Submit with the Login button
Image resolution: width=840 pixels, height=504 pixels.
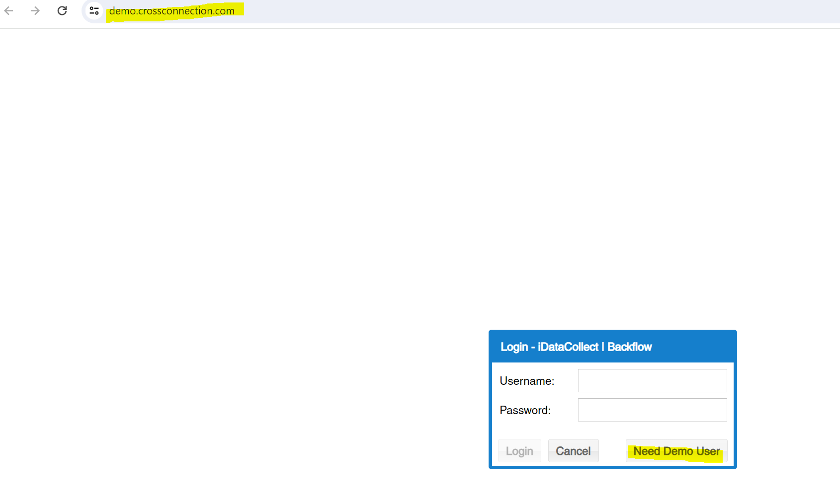[519, 451]
